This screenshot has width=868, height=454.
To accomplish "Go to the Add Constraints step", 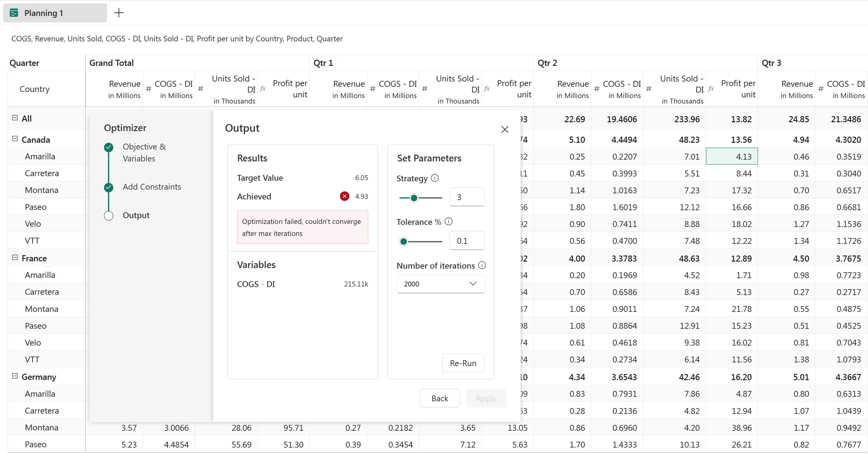I will (152, 187).
